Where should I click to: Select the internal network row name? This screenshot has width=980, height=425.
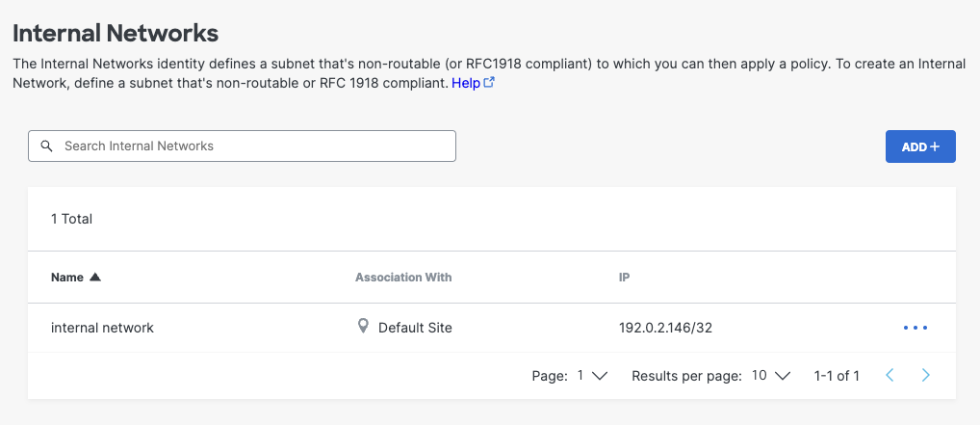point(102,328)
